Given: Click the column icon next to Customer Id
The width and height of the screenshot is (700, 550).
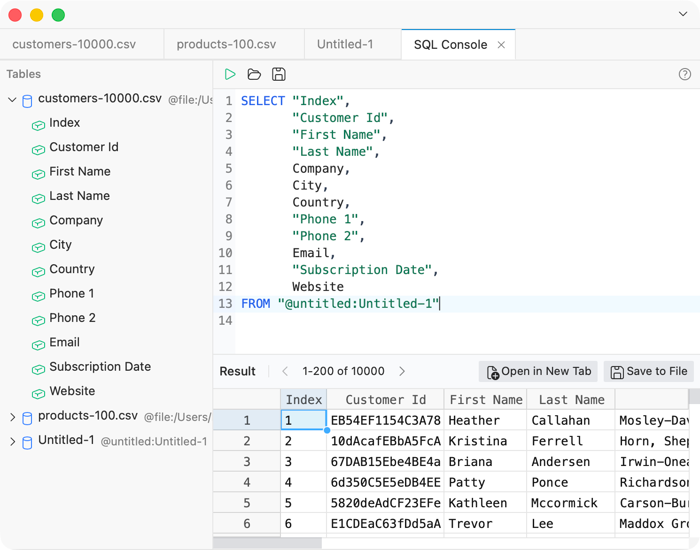Looking at the screenshot, I should click(38, 150).
